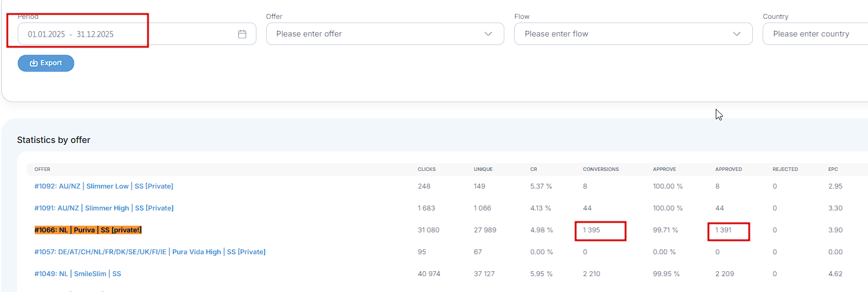The width and height of the screenshot is (868, 292).
Task: Open the calendar icon in Period field
Action: pos(242,34)
